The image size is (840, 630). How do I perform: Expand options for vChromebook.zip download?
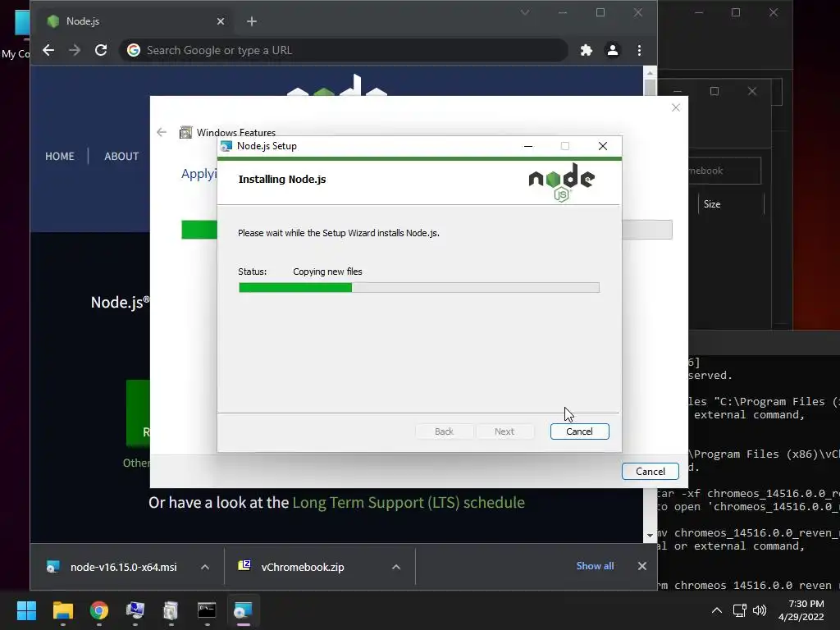pos(396,567)
